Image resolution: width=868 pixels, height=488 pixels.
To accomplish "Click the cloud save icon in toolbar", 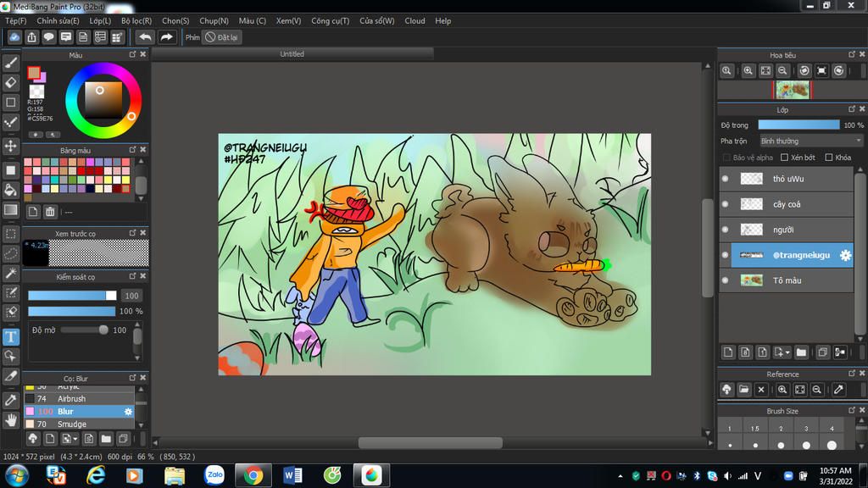I will pos(14,37).
